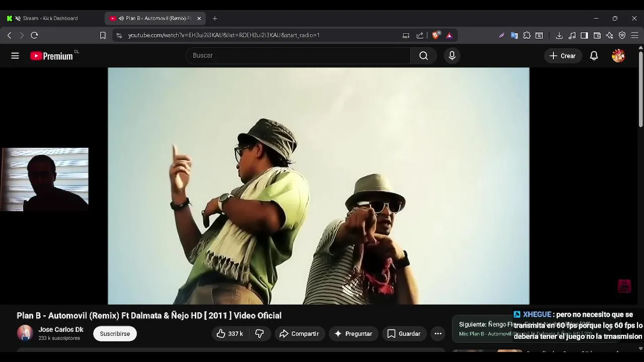Click the purple feather extension icon

click(502, 35)
